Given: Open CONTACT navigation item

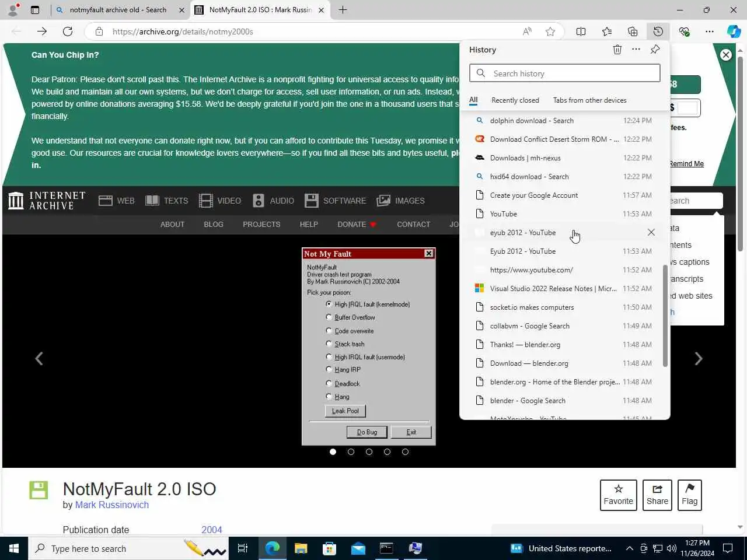Looking at the screenshot, I should (x=413, y=224).
